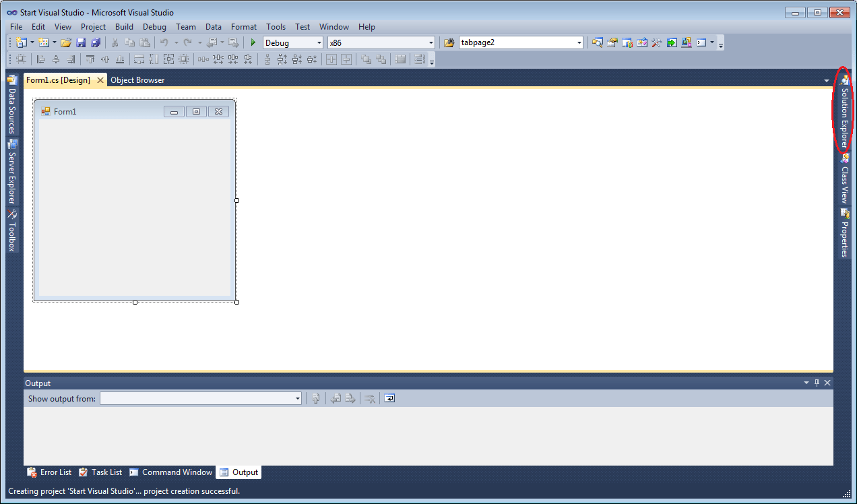Click the Align Tops layout icon
Screen dimensions: 857x504
(90, 59)
